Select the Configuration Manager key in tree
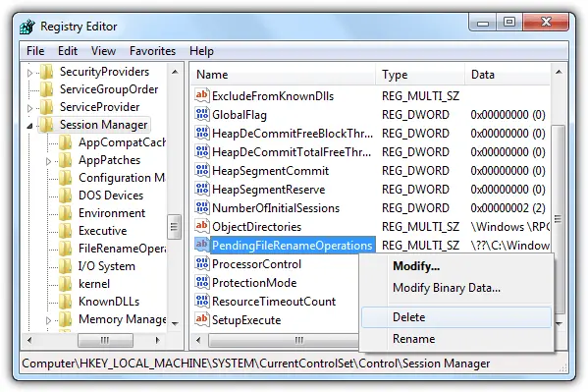Screen dimensions: 588x392 (122, 178)
